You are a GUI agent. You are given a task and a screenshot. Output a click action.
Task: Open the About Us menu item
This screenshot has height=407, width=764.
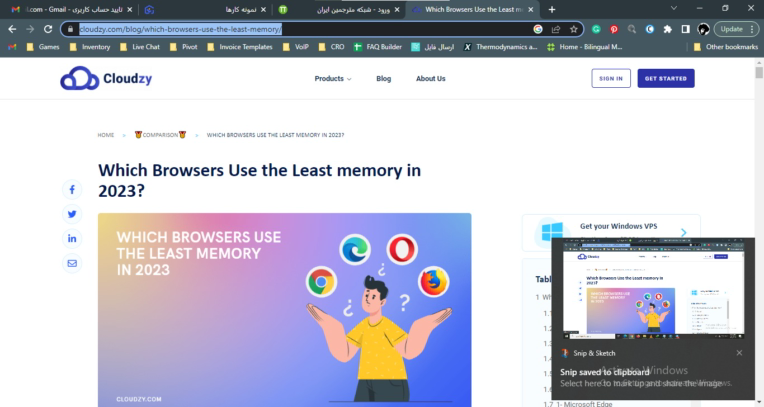[x=431, y=78]
